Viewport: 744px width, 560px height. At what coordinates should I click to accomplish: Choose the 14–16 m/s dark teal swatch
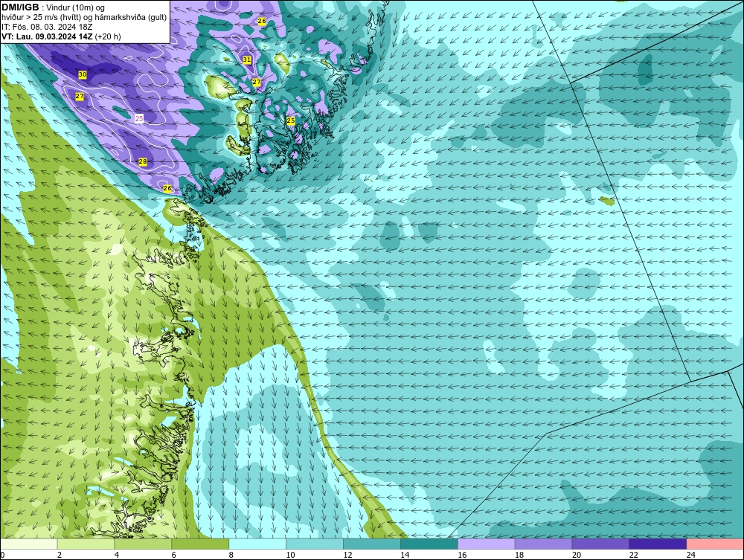point(429,544)
